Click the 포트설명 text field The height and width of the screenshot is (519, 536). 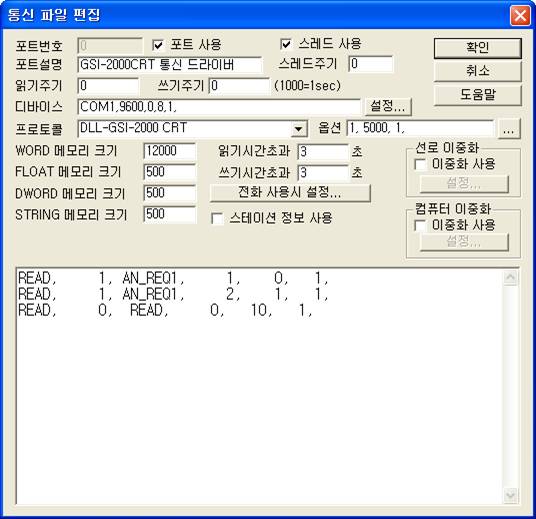coord(170,65)
